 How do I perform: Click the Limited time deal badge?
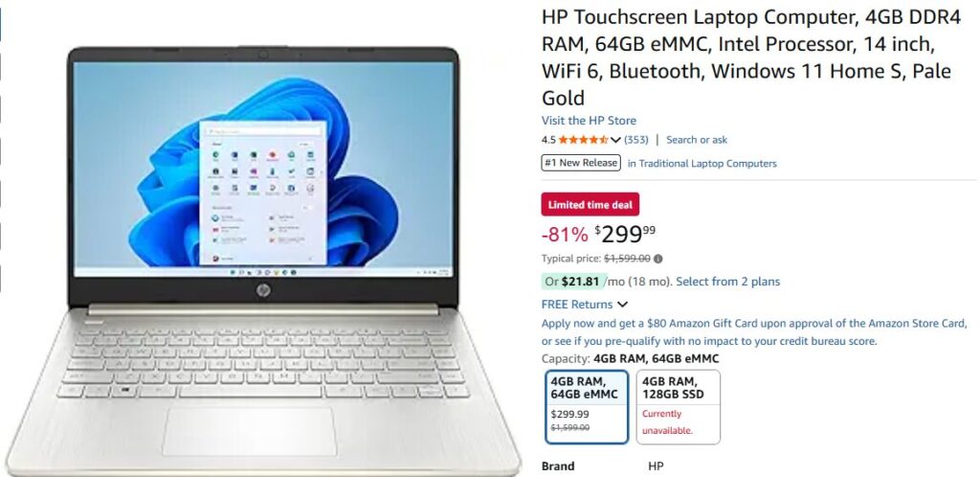(590, 204)
